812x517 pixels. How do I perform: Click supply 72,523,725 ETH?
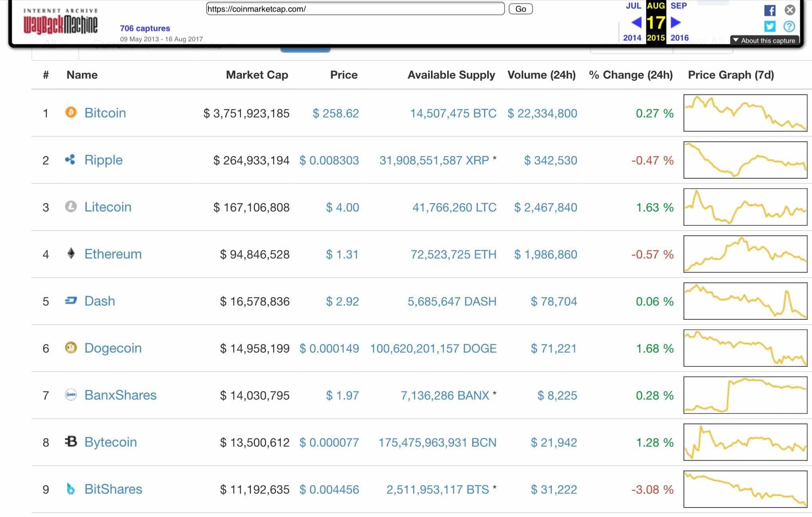[x=454, y=254]
